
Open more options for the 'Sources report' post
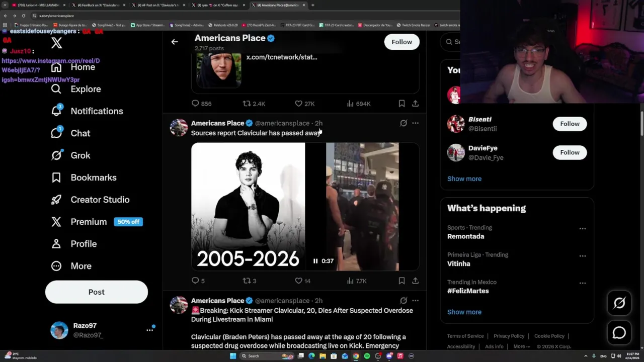click(415, 123)
